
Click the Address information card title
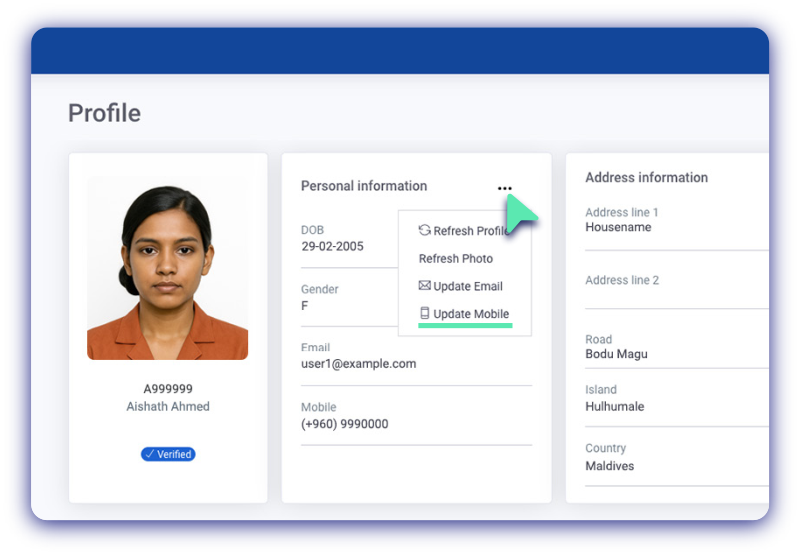(646, 177)
